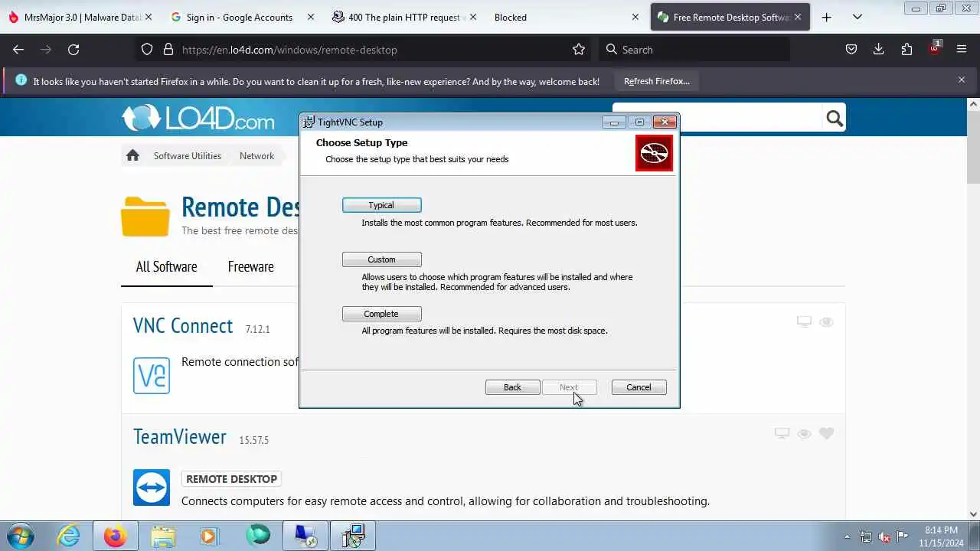
Task: Click the site padlock icon
Action: [168, 49]
